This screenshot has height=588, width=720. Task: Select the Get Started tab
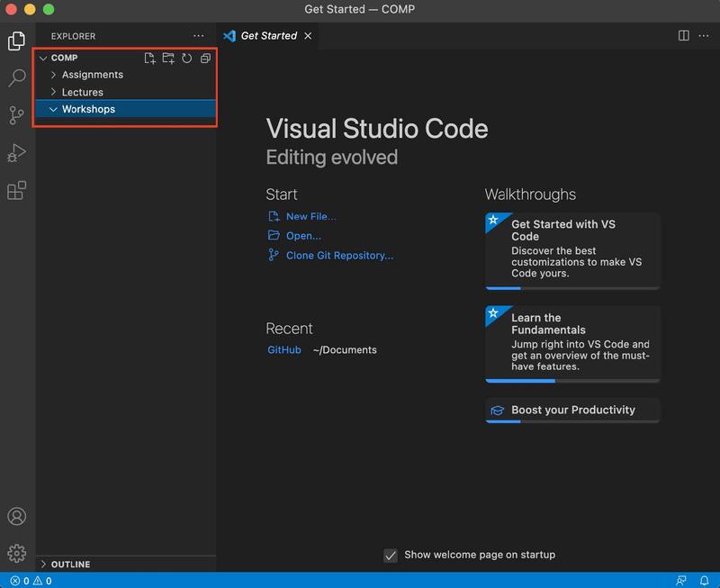pos(268,36)
